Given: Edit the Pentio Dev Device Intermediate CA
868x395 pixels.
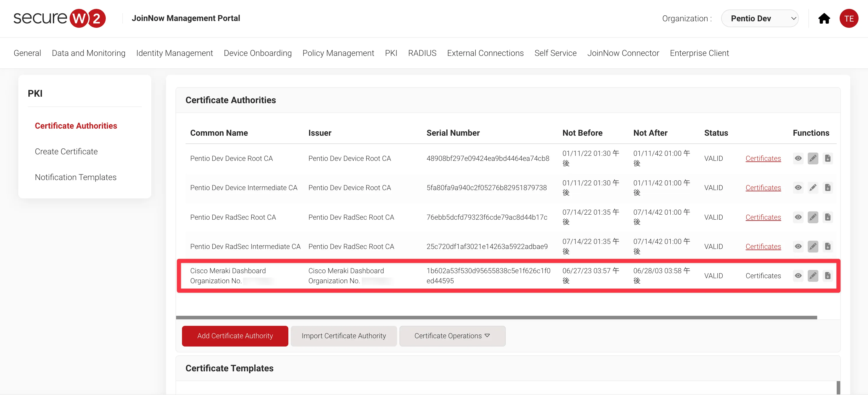Looking at the screenshot, I should pyautogui.click(x=813, y=187).
